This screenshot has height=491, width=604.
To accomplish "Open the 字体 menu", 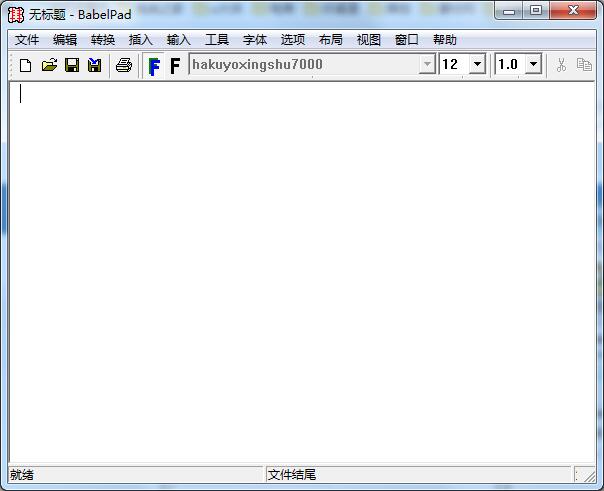I will tap(255, 40).
